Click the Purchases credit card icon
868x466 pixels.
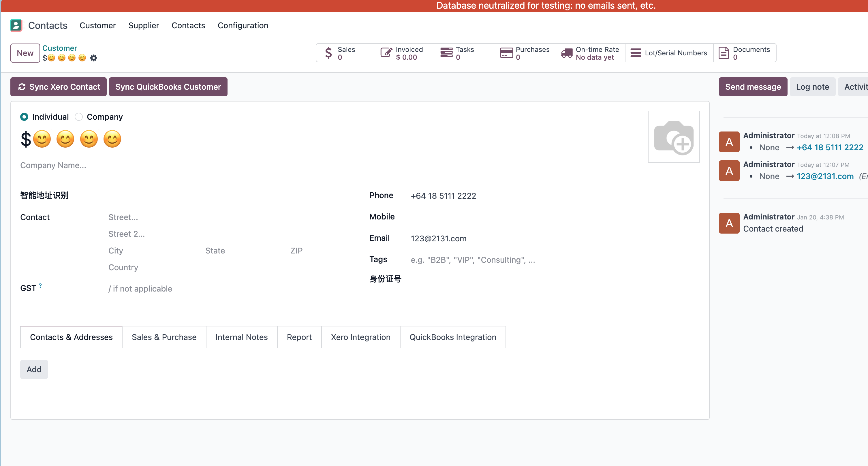tap(506, 53)
